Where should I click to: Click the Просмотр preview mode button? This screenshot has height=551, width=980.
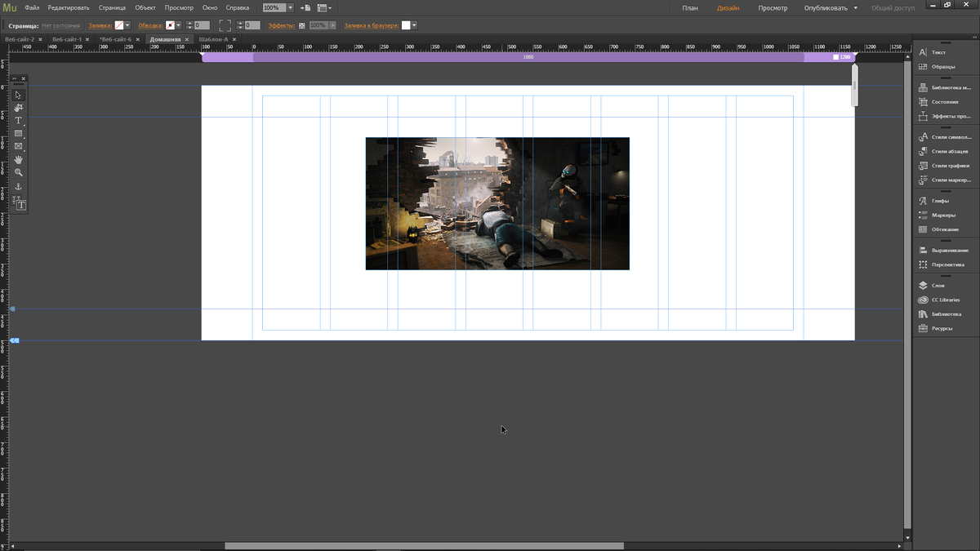point(773,8)
